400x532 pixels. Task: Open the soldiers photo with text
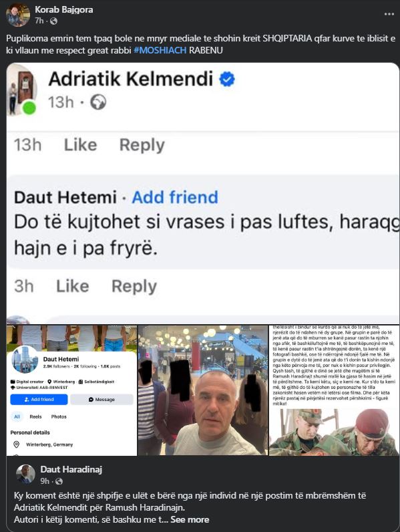point(334,390)
